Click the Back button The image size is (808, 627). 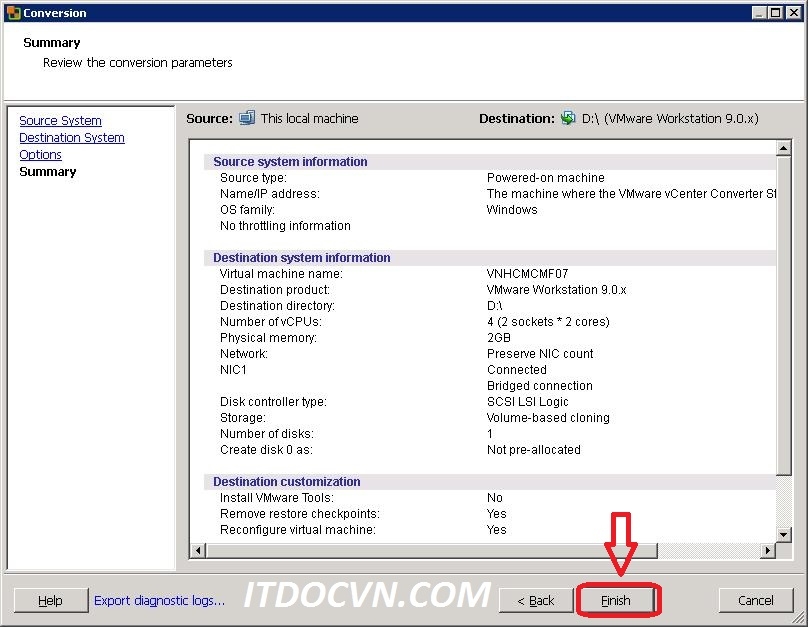pyautogui.click(x=535, y=600)
